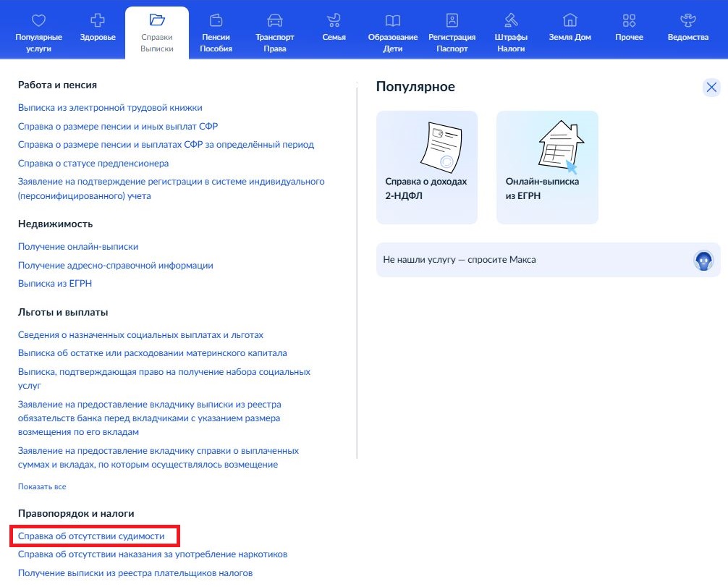This screenshot has height=587, width=728.
Task: Close the services menu panel
Action: pyautogui.click(x=711, y=88)
